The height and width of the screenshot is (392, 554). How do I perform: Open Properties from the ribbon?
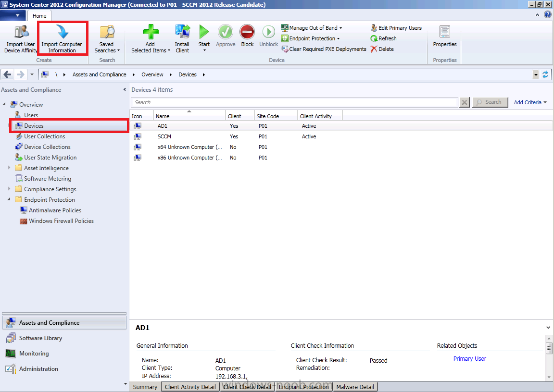444,36
